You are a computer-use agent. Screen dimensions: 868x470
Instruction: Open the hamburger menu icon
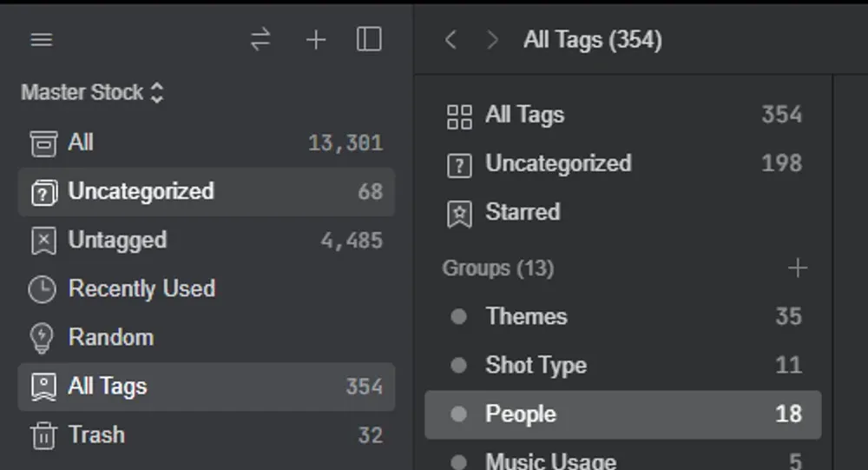coord(42,40)
